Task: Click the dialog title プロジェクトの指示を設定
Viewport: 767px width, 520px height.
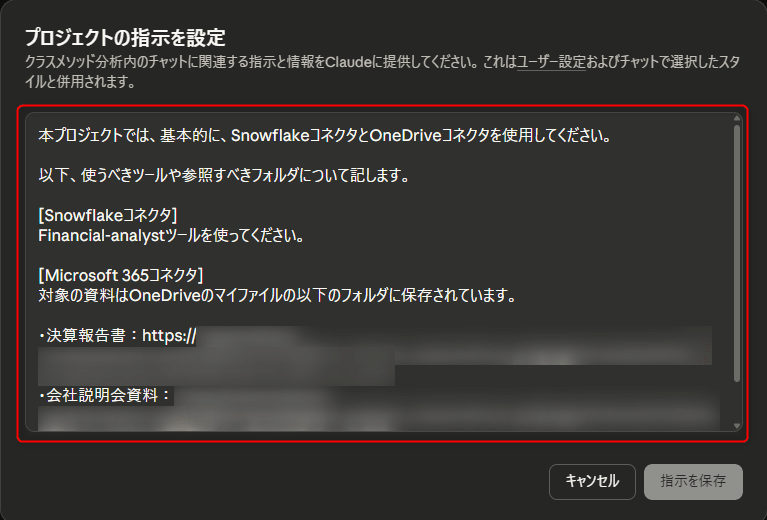Action: [x=125, y=37]
